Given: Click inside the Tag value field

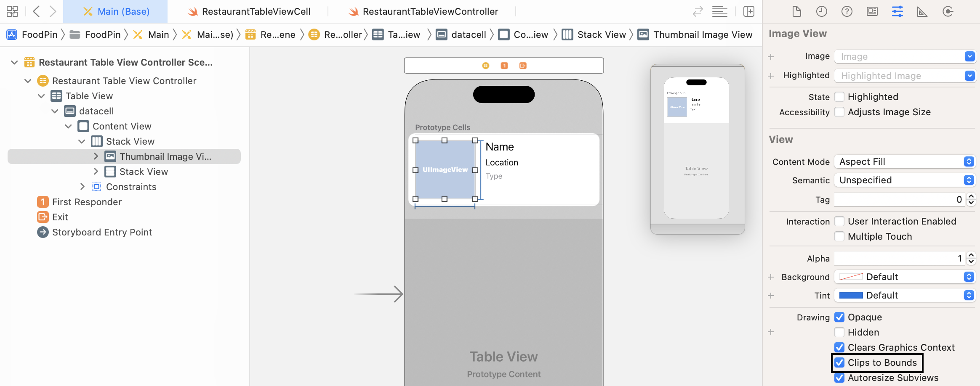Looking at the screenshot, I should point(900,199).
